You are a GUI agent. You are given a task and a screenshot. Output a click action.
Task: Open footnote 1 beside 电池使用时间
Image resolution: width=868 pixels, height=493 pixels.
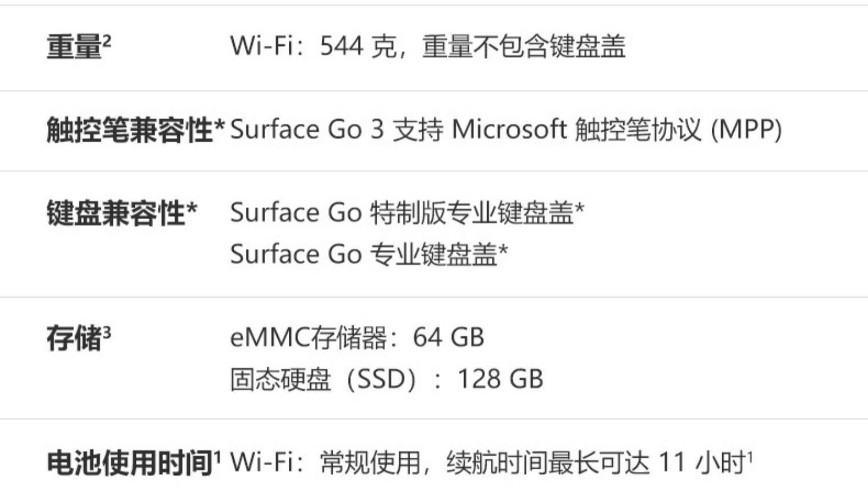click(x=218, y=457)
